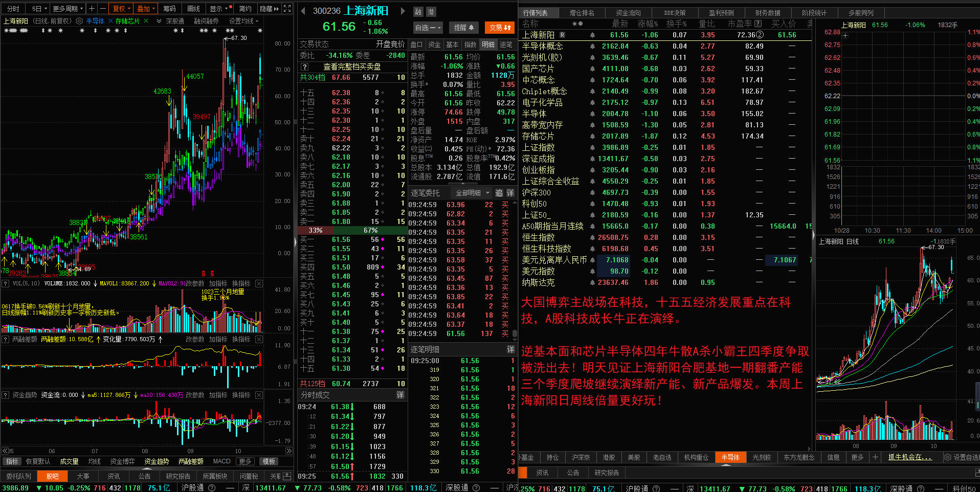Toggle the 简约 simple view mode

click(x=245, y=9)
